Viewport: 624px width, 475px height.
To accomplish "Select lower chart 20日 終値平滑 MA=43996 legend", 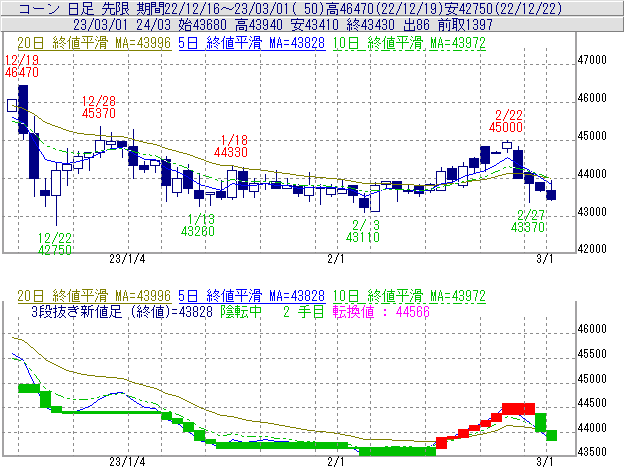I will 94,296.
